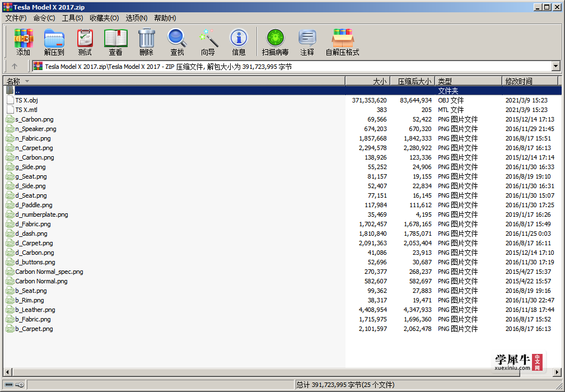The width and height of the screenshot is (565, 392).
Task: Click horizontal scrollbar left arrow
Action: click(8, 372)
